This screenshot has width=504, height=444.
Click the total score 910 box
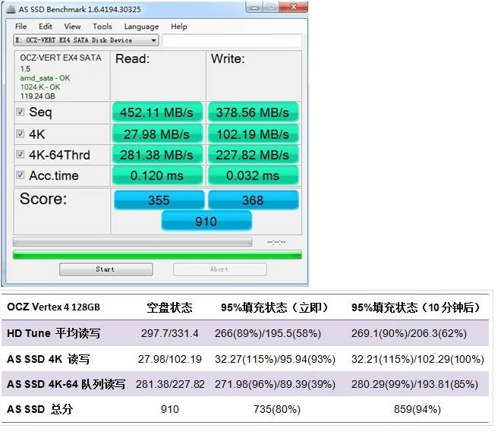pos(206,221)
